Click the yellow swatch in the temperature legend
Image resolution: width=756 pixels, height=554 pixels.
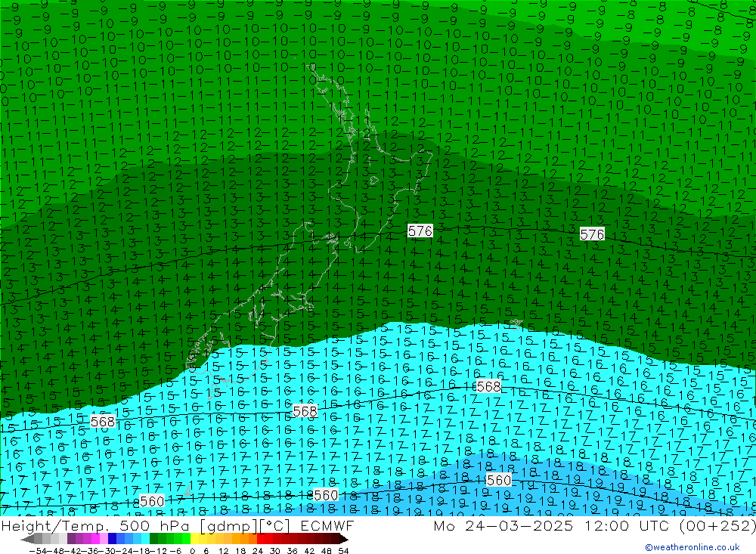click(195, 539)
